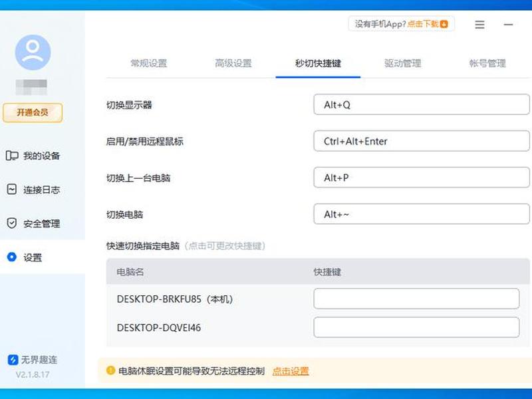532x399 pixels.
Task: Click the version text V2.1.8.17
Action: 33,374
